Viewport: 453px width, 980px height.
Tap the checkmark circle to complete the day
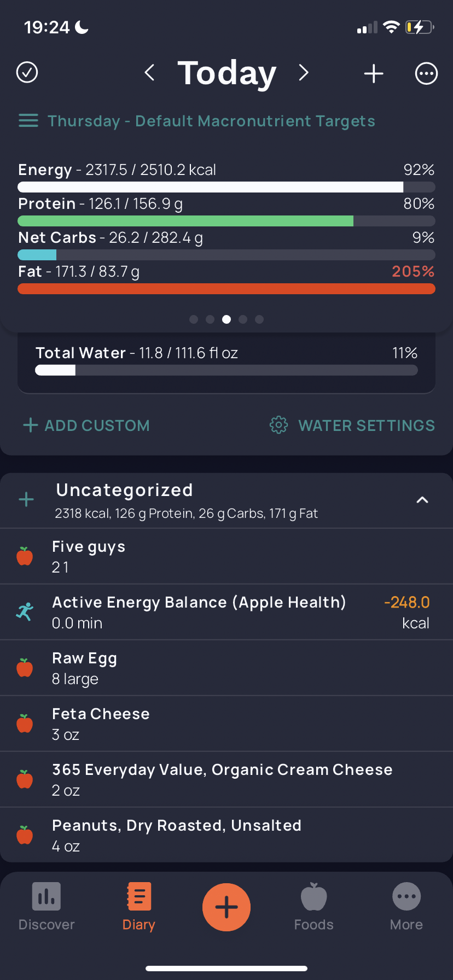[x=27, y=72]
